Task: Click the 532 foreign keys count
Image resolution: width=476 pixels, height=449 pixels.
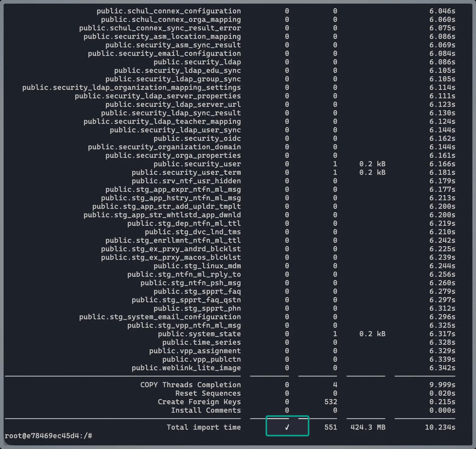Action: click(x=330, y=402)
